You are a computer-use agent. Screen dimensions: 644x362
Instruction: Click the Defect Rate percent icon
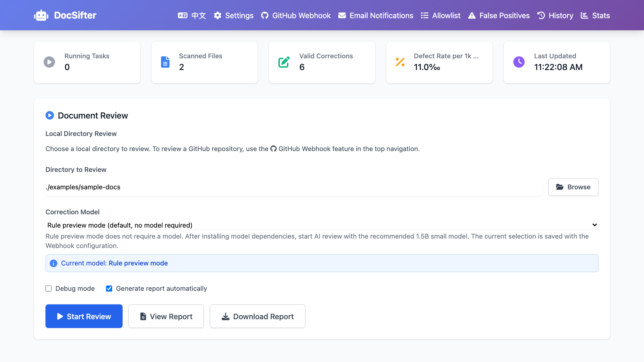pos(400,62)
